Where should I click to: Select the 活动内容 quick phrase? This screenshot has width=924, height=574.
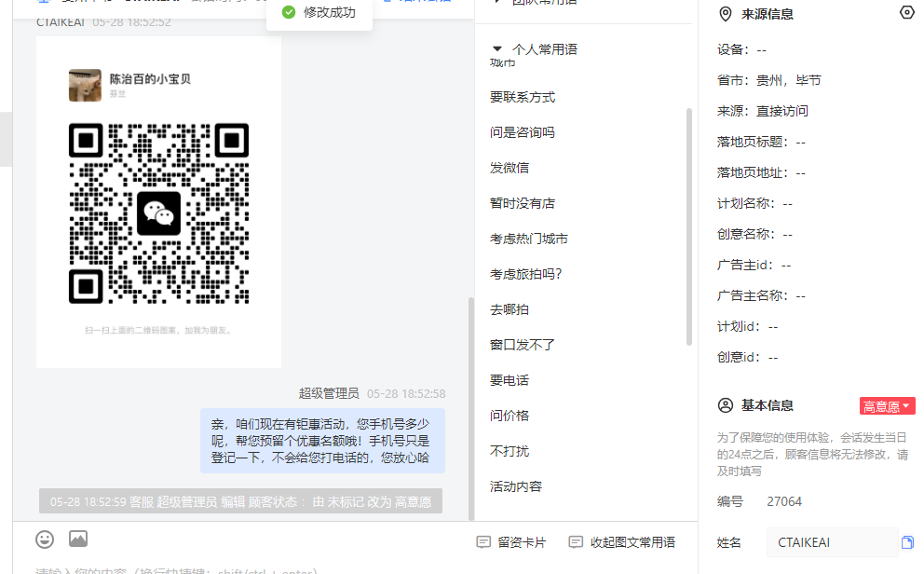(x=516, y=486)
